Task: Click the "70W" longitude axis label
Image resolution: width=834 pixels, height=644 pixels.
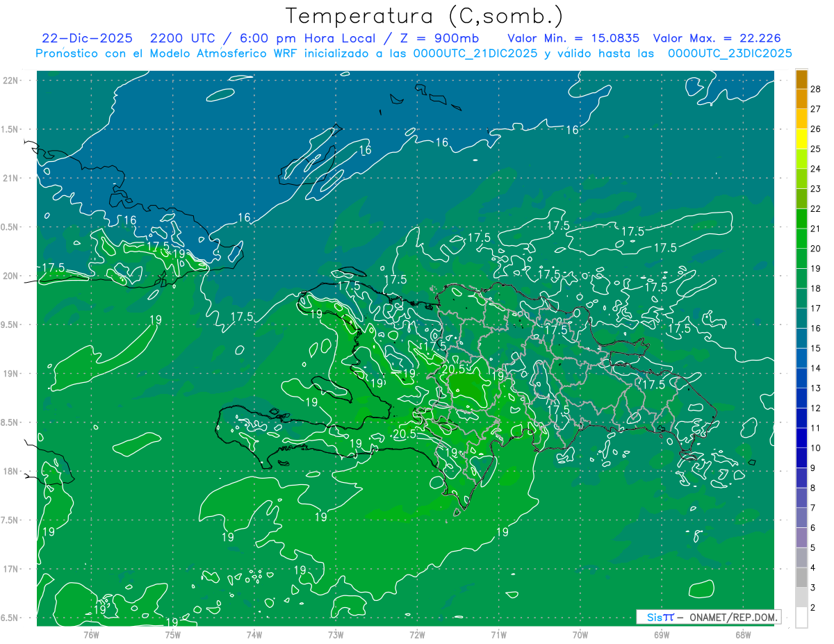Action: tap(580, 634)
